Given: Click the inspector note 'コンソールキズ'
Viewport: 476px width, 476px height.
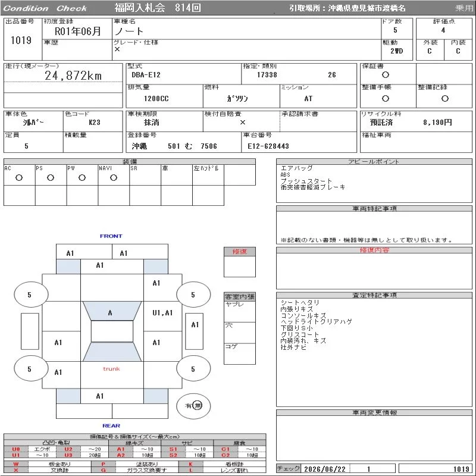Looking at the screenshot, I should click(x=303, y=315).
